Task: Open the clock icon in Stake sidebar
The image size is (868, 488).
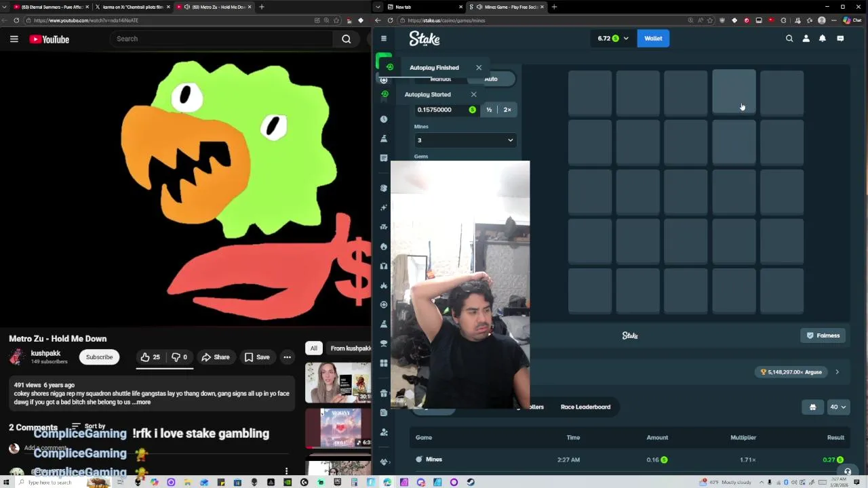Action: tap(384, 119)
